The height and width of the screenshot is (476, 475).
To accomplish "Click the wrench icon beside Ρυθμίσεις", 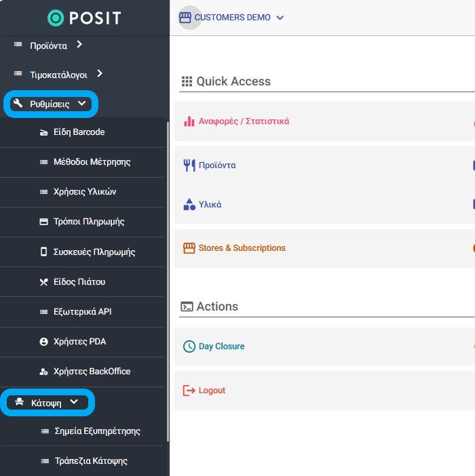I will click(18, 103).
